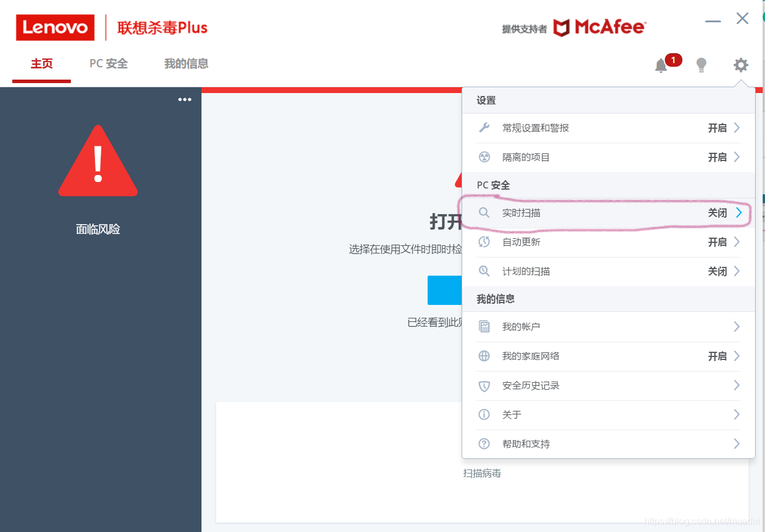
Task: Expand the chevron on 计划的扫描 row
Action: coord(737,271)
